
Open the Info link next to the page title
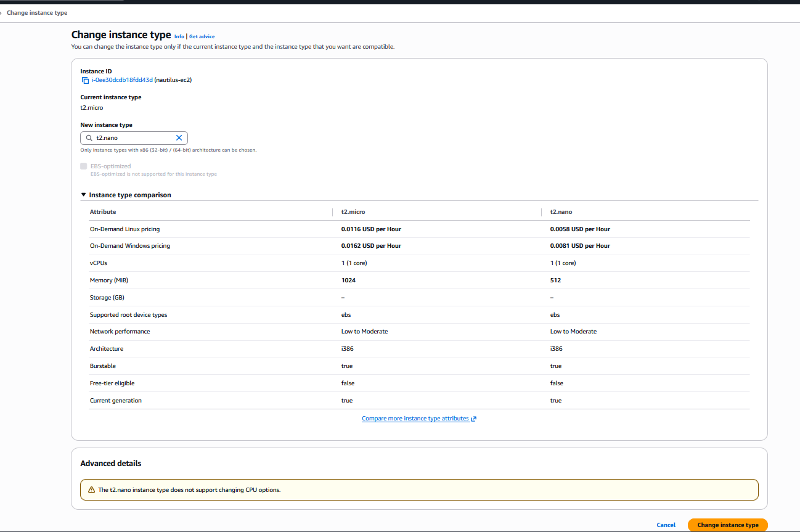tap(179, 36)
